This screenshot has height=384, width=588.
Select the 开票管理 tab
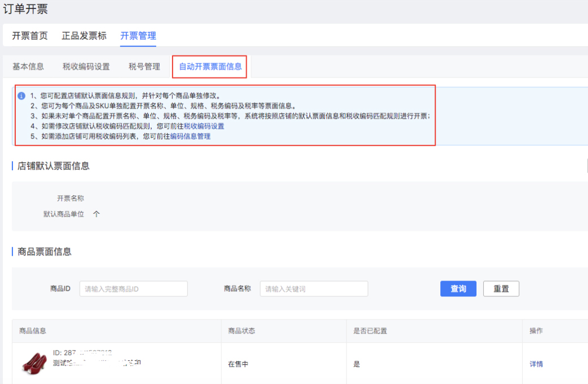[138, 35]
